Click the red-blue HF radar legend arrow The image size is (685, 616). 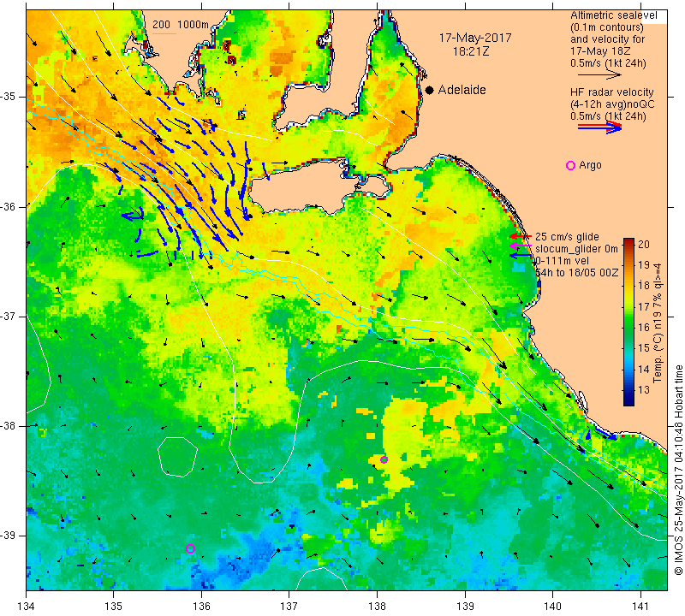tap(600, 127)
